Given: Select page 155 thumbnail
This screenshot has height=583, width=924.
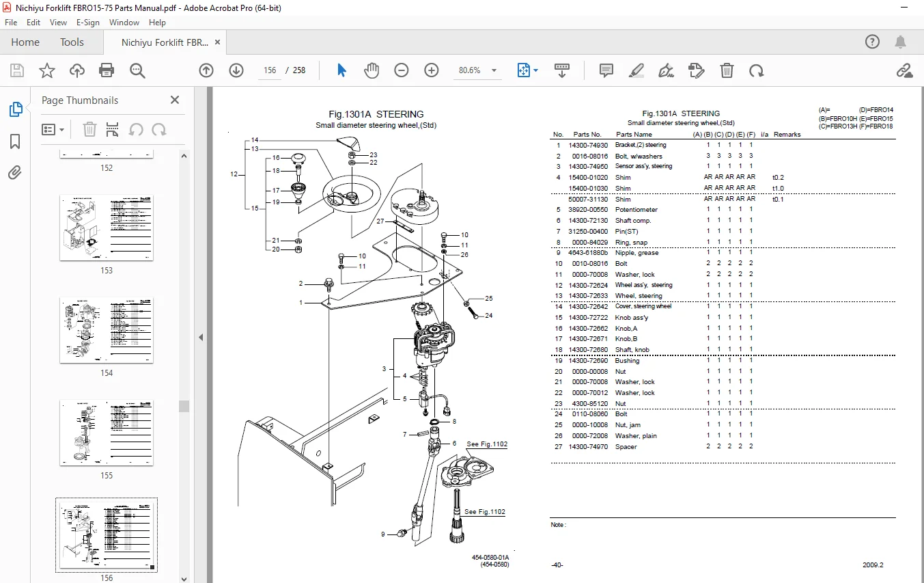Looking at the screenshot, I should tap(107, 433).
